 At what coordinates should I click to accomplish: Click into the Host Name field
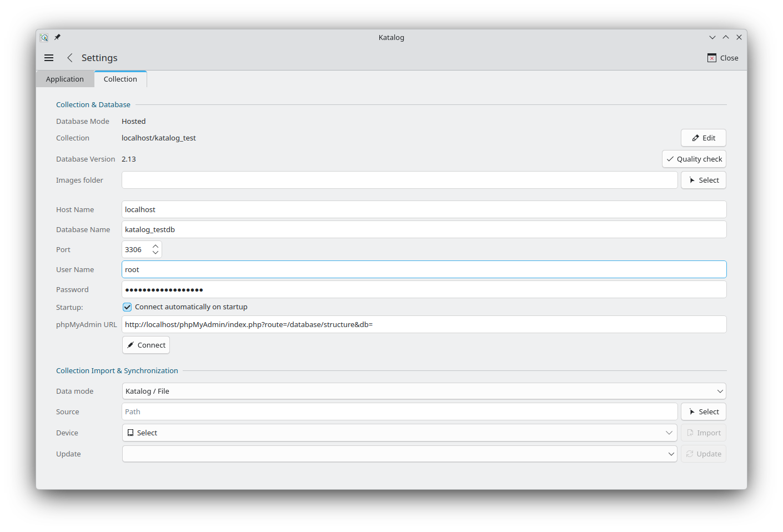point(424,209)
